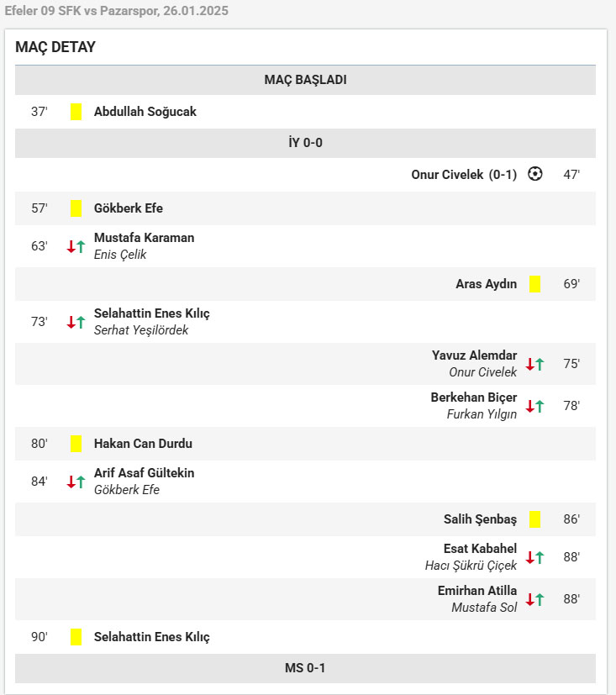Click the MAÇ DETAY heading
Screen dimensions: 616x695
tap(55, 47)
